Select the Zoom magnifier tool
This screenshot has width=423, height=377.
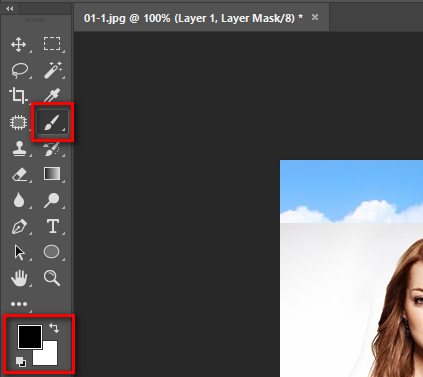point(52,278)
